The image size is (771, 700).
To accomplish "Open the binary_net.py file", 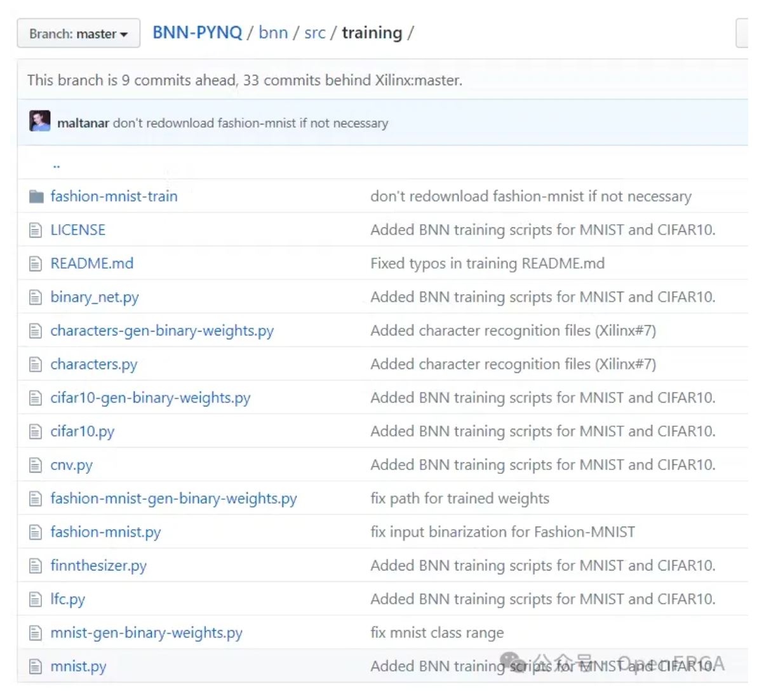I will (x=94, y=297).
